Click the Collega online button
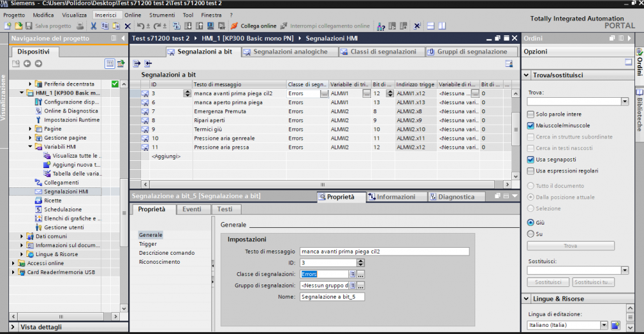This screenshot has width=644, height=334. (x=253, y=26)
